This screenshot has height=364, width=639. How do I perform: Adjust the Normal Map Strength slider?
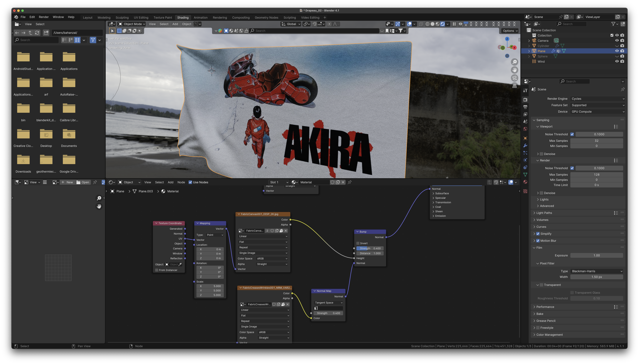point(328,313)
